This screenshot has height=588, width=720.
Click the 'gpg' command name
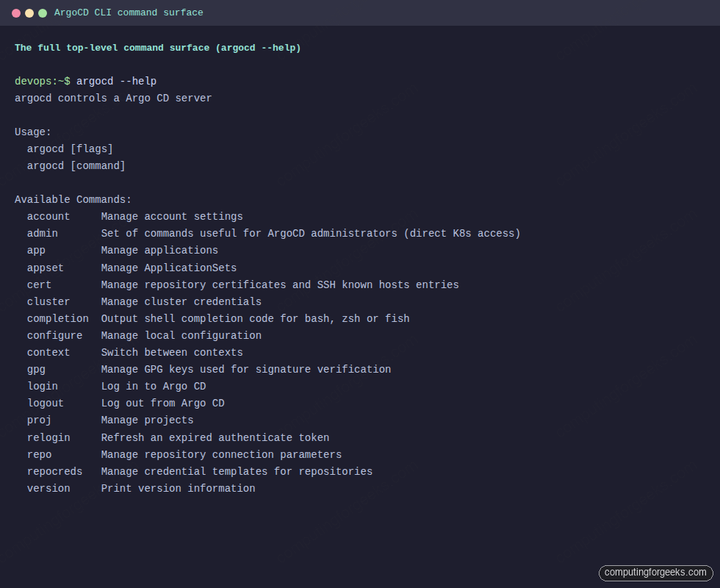tap(36, 370)
